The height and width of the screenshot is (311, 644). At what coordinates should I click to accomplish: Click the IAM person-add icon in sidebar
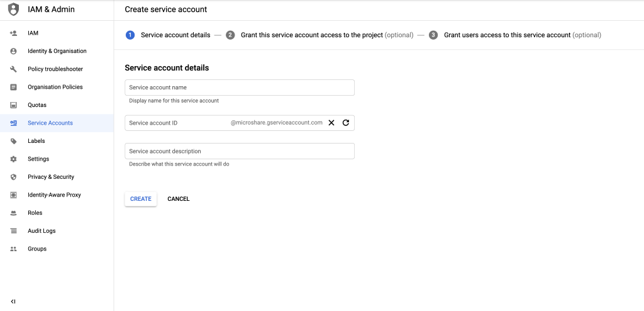(13, 33)
